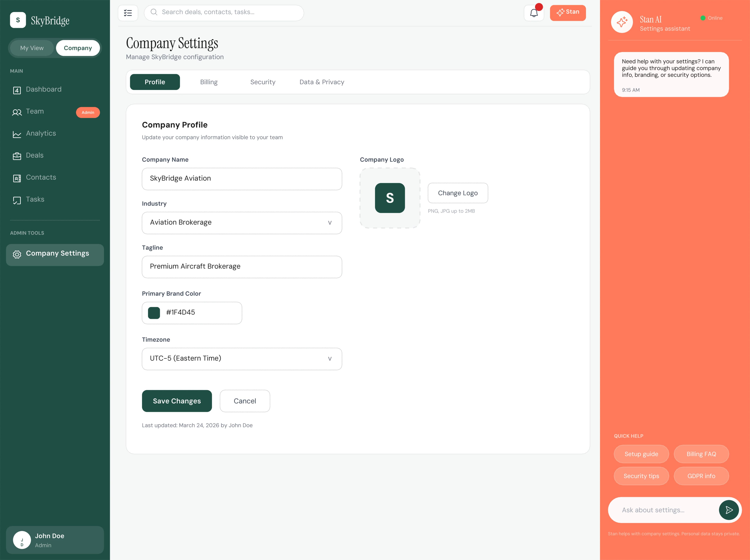Select the Team sidebar icon

pos(17,112)
